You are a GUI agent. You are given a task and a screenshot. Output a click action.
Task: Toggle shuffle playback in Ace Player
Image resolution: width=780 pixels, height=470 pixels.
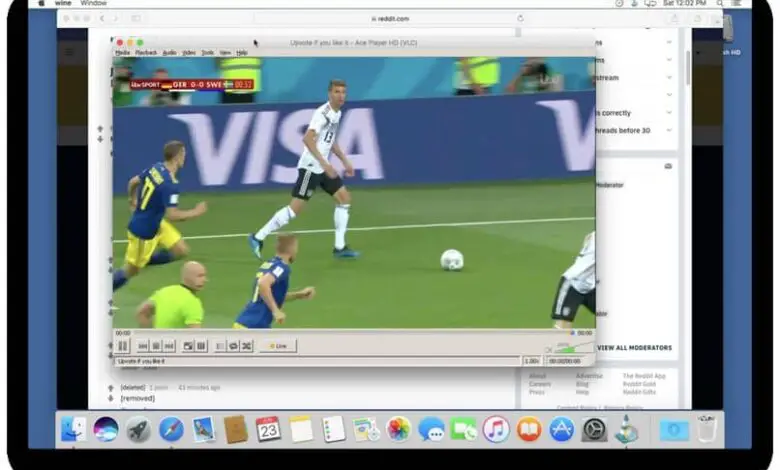click(x=247, y=346)
